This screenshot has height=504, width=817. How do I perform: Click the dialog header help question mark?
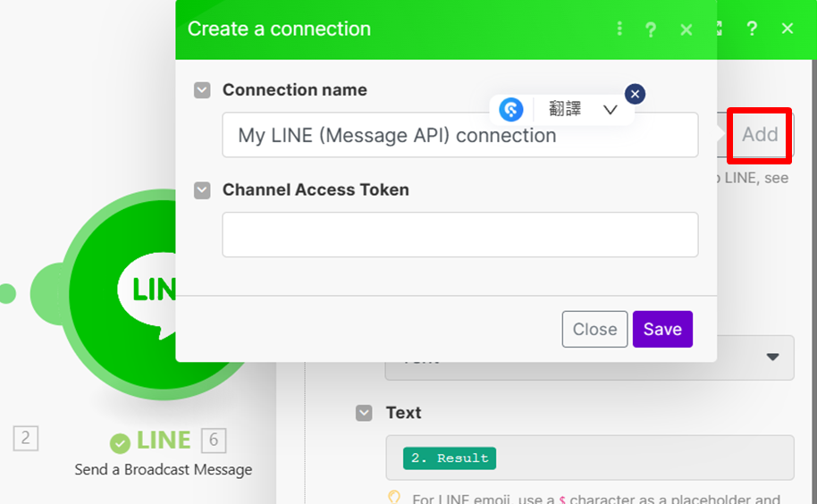click(x=652, y=29)
